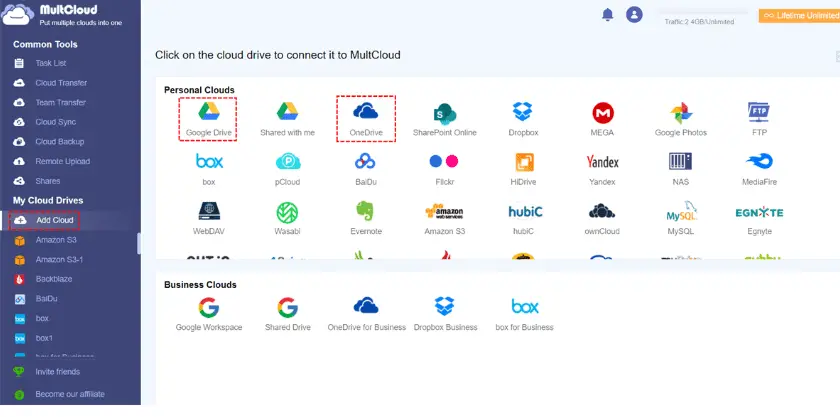Click the Lifetime Unlimited upgrade button
This screenshot has height=417, width=840.
(x=799, y=16)
